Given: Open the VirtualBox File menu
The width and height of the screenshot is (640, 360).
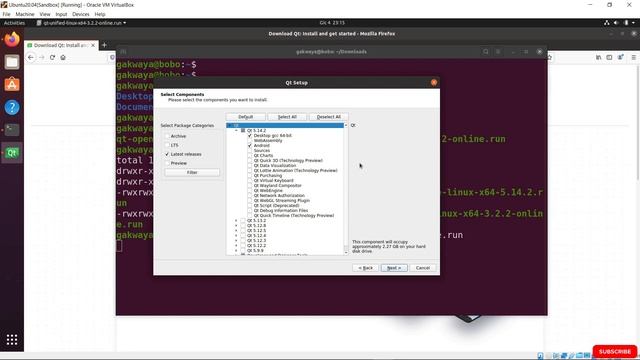Looking at the screenshot, I should coord(7,14).
